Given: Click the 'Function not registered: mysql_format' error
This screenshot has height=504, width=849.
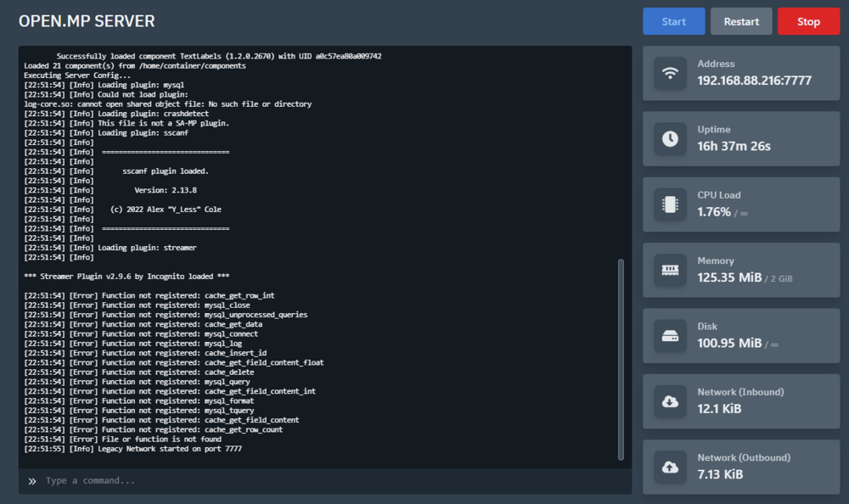Looking at the screenshot, I should coord(138,400).
